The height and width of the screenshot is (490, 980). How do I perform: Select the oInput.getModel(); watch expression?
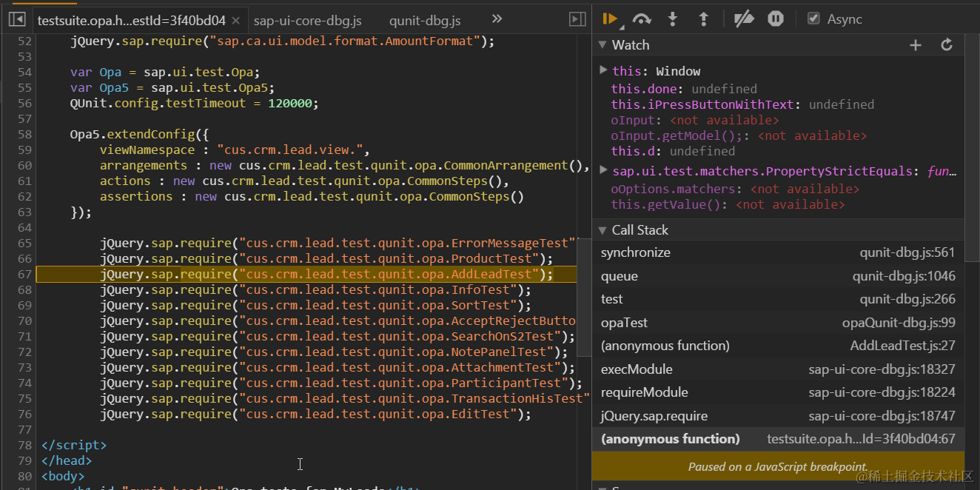coord(738,135)
